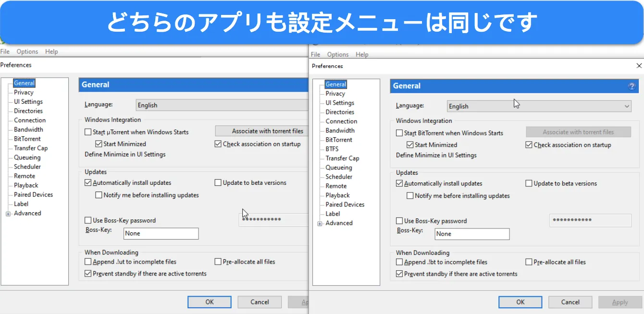Click OK in the µTorrent Preferences dialog
644x314 pixels.
tap(210, 302)
